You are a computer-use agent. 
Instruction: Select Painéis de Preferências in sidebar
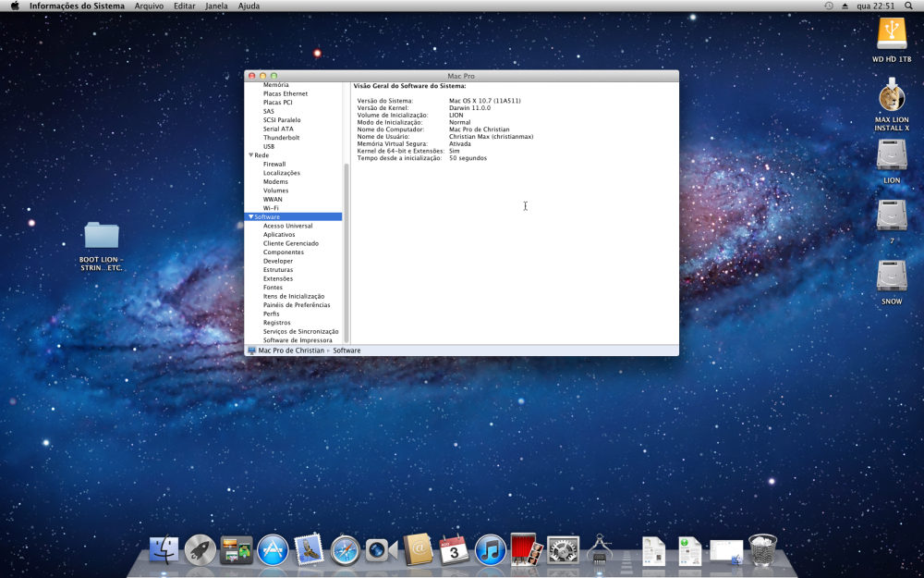click(x=297, y=305)
